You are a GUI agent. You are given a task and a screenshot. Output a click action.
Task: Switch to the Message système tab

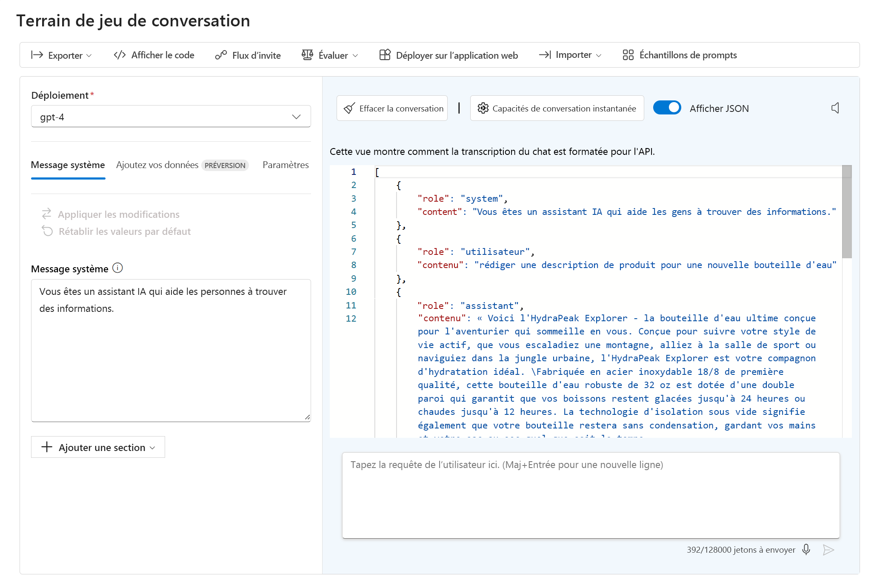tap(68, 165)
